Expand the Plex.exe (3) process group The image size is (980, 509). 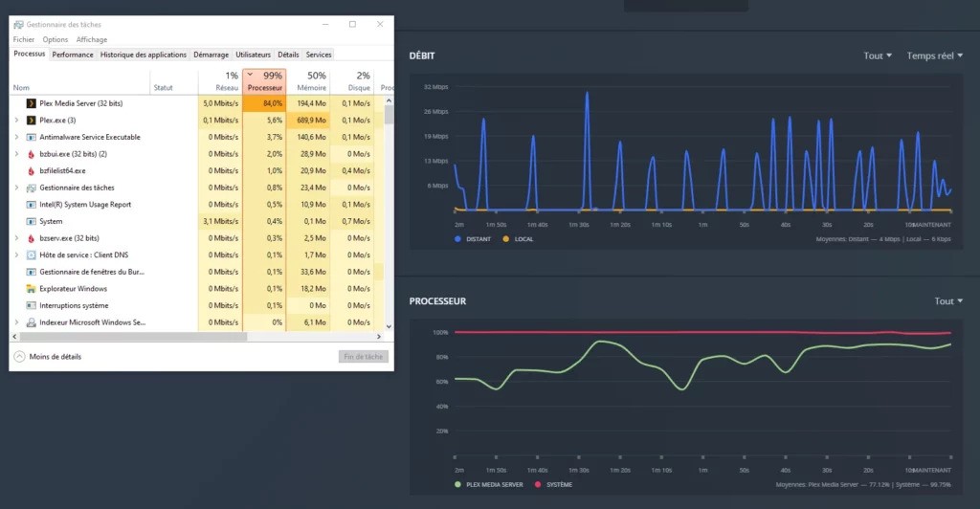pyautogui.click(x=17, y=120)
